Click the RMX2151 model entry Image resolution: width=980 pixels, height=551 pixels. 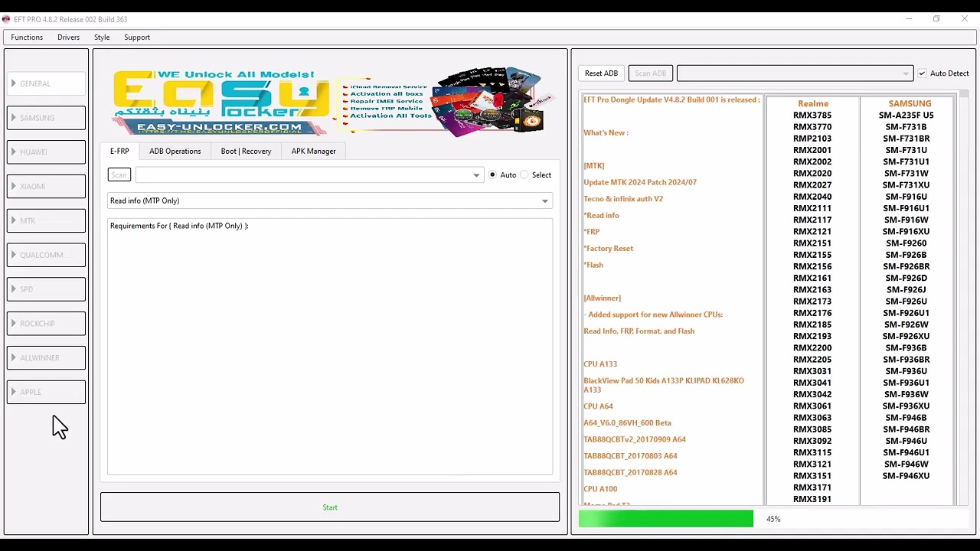pyautogui.click(x=812, y=243)
